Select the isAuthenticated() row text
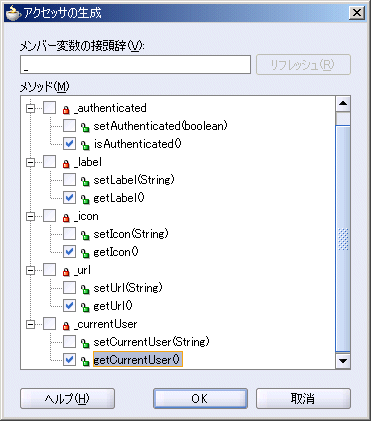Image resolution: width=371 pixels, height=421 pixels. [x=138, y=144]
